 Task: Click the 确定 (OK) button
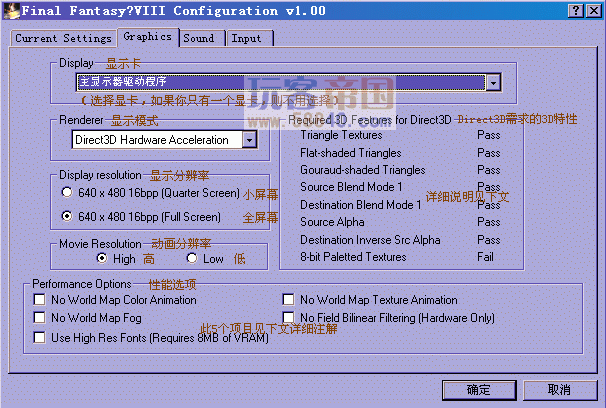(x=479, y=390)
